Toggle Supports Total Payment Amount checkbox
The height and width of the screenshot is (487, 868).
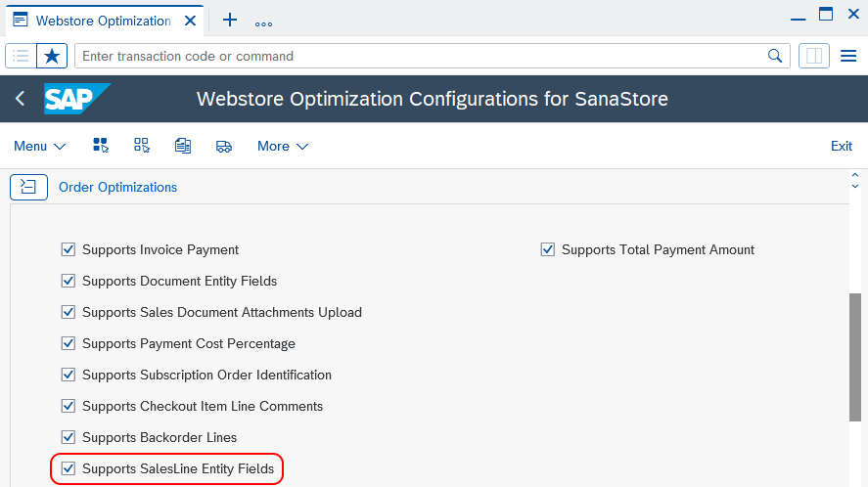click(548, 249)
